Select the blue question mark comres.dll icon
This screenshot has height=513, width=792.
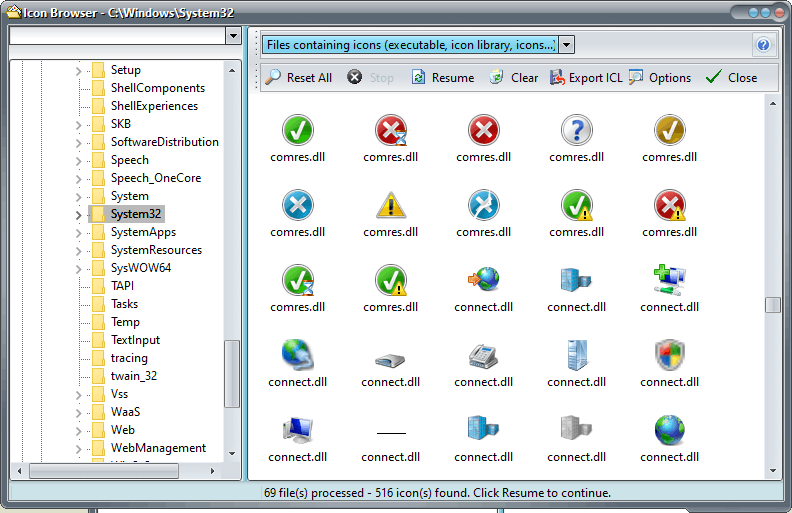pyautogui.click(x=577, y=131)
